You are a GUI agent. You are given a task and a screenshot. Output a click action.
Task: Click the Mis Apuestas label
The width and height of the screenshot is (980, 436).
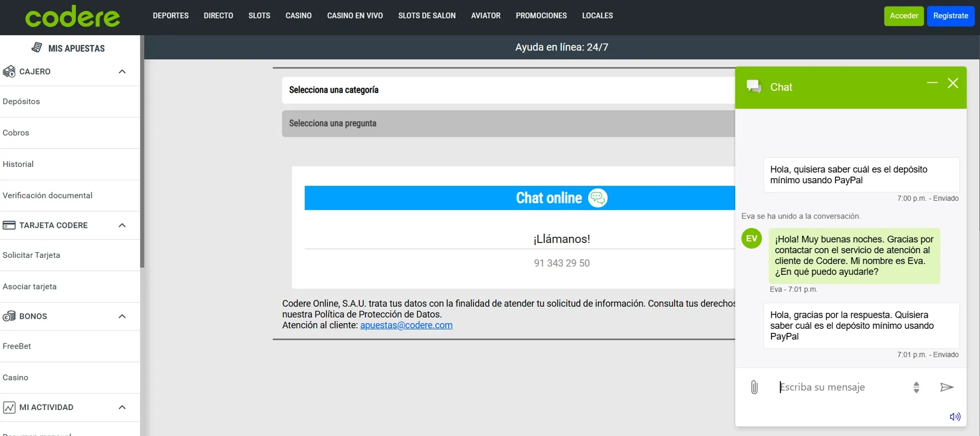pyautogui.click(x=76, y=49)
